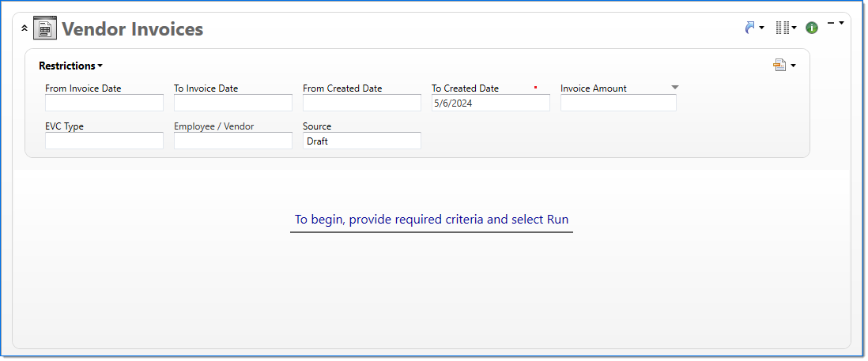Collapse panel using double chevron icon
Screen dimensions: 868x361
[25, 28]
